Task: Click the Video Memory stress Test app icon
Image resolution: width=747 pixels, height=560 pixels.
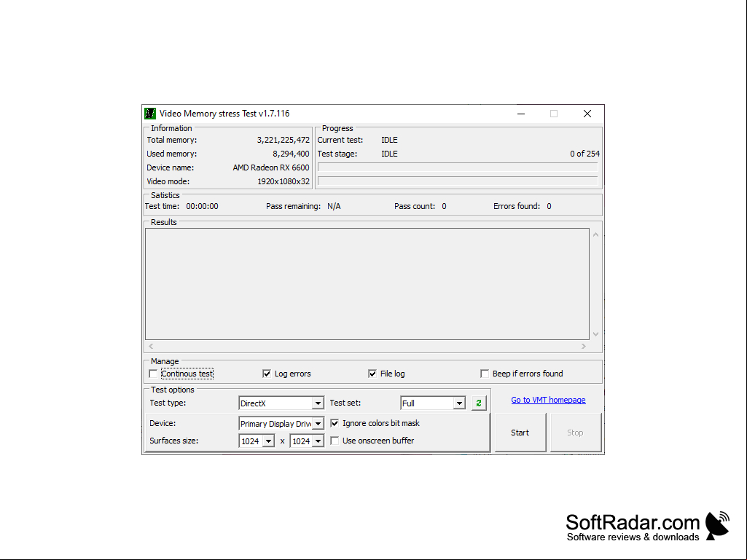Action: (150, 114)
